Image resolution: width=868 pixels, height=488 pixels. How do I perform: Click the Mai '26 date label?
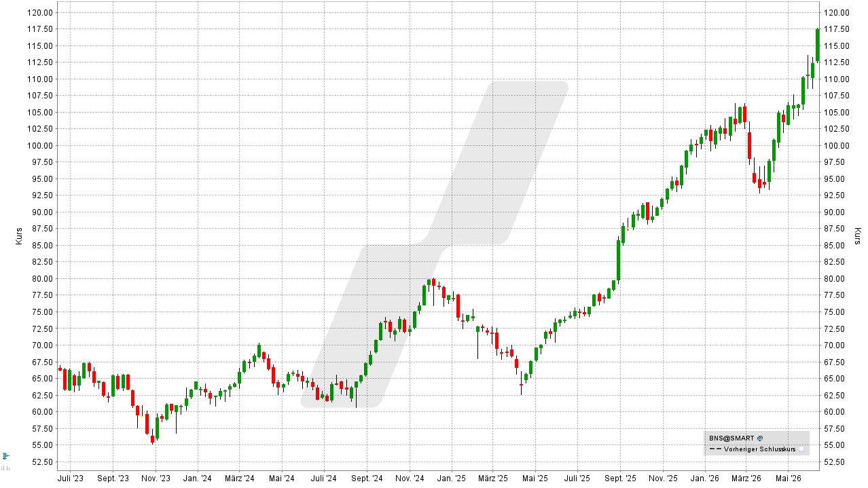click(x=787, y=478)
